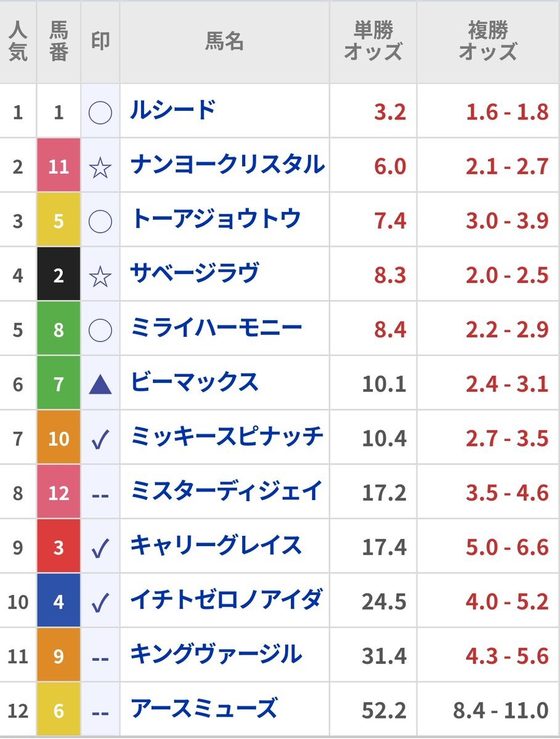This screenshot has width=560, height=739.
Task: Click the circle mark for トーアジョウトウ
Action: click(100, 222)
